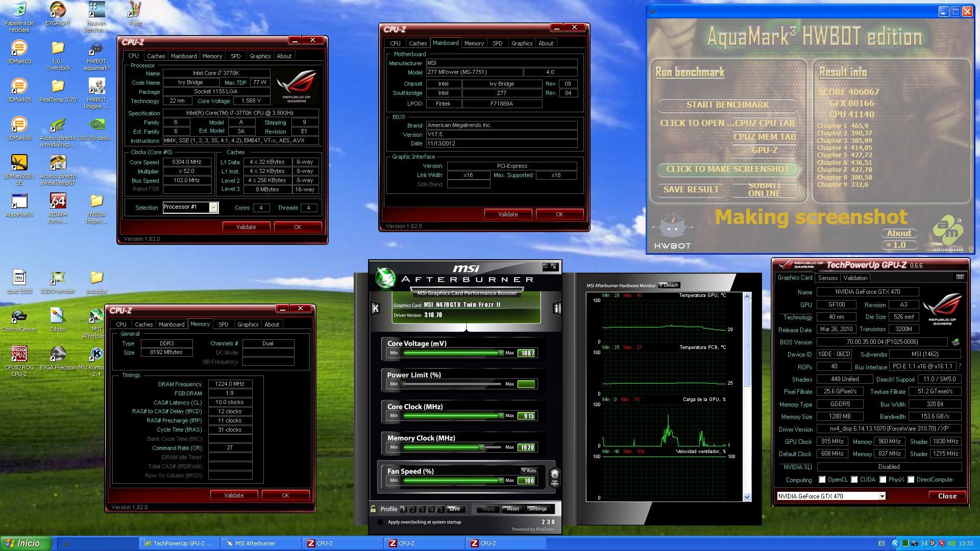This screenshot has height=551, width=980.
Task: Click SUBMIT ONLINE in AquaMark3
Action: click(764, 189)
